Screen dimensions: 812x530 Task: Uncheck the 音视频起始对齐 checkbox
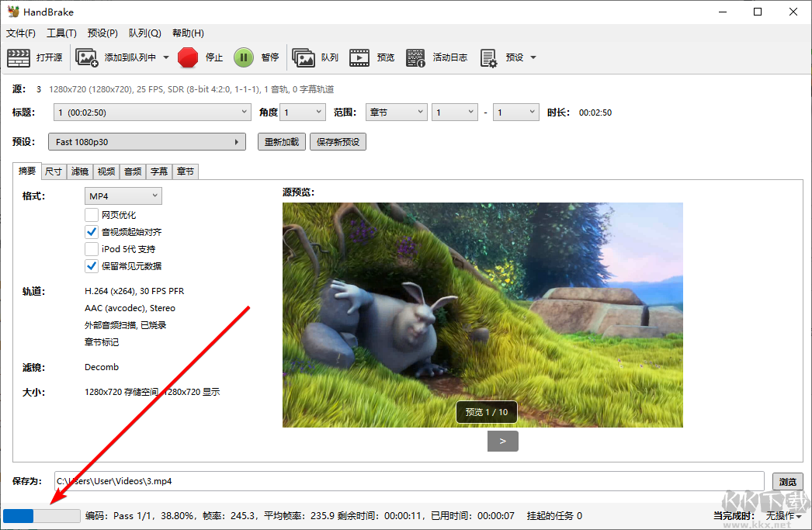coord(92,232)
